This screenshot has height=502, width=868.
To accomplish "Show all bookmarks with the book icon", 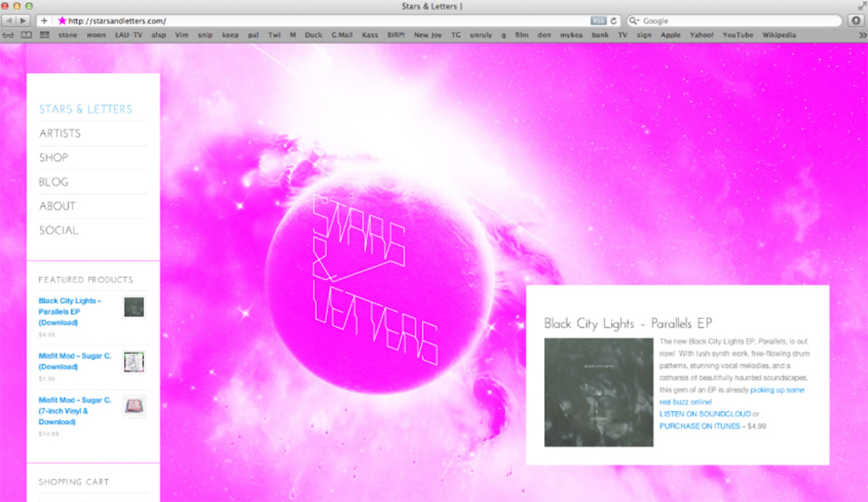I will 27,35.
